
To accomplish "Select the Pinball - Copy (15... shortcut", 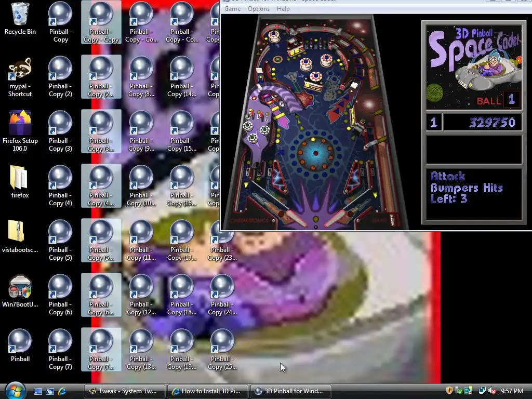I will click(x=182, y=131).
